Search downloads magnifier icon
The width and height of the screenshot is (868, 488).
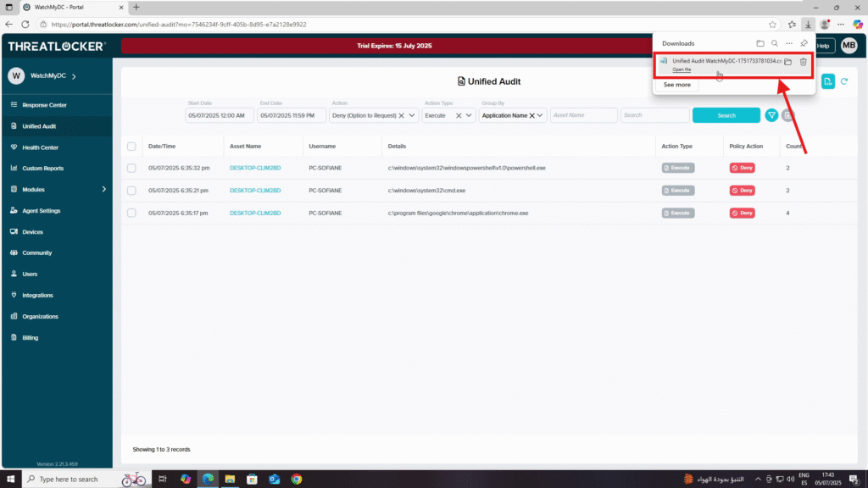775,43
